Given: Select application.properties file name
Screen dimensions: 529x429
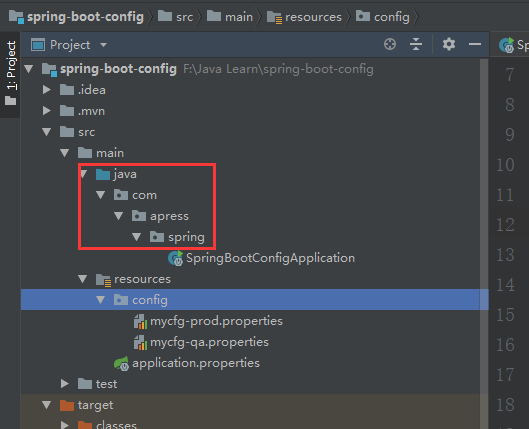Looking at the screenshot, I should [196, 363].
